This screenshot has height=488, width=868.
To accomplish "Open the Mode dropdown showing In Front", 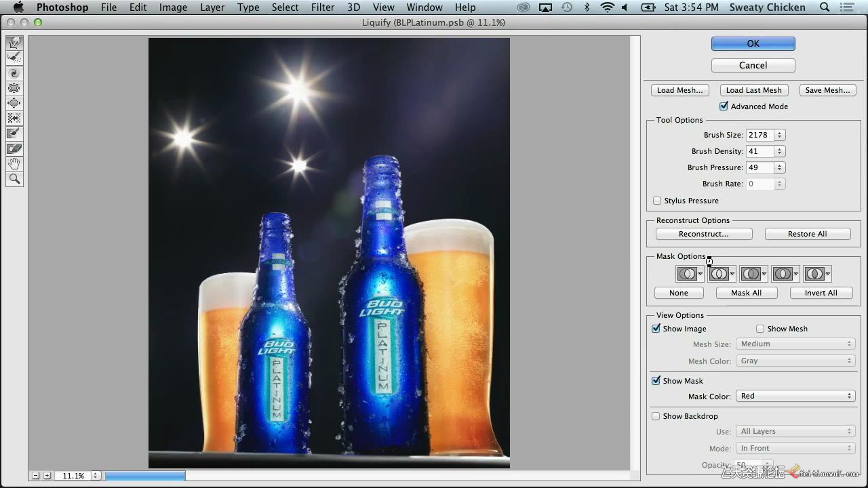I will [x=795, y=448].
